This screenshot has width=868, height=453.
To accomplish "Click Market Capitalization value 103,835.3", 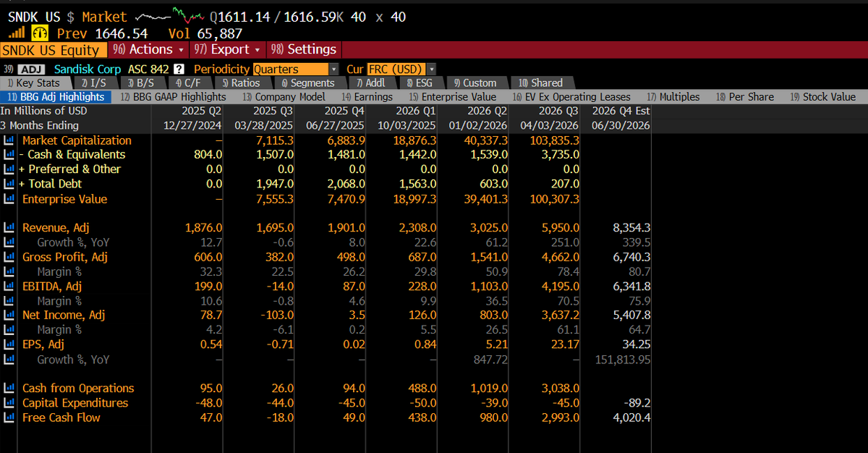I will [553, 140].
